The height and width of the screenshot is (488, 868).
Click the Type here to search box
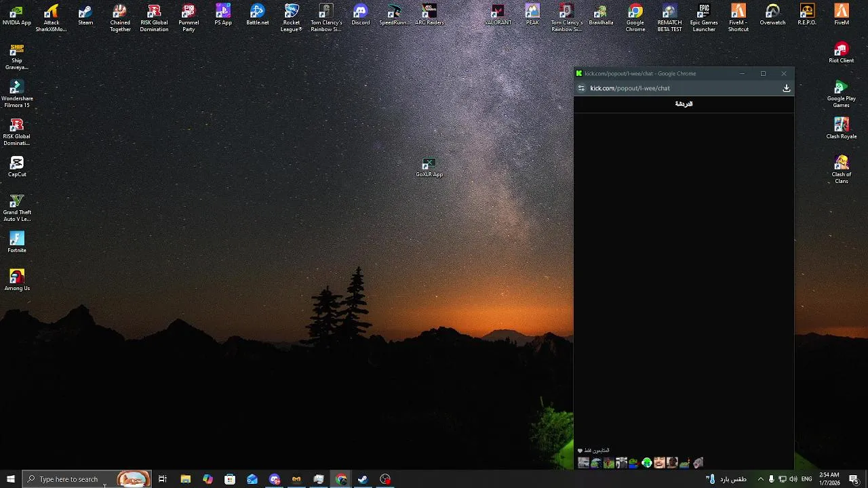(87, 479)
